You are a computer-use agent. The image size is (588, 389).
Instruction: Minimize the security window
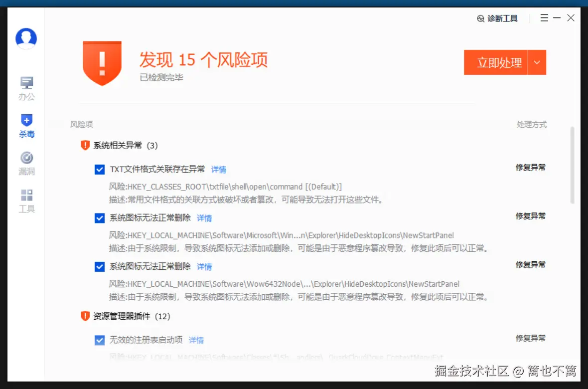click(x=557, y=17)
